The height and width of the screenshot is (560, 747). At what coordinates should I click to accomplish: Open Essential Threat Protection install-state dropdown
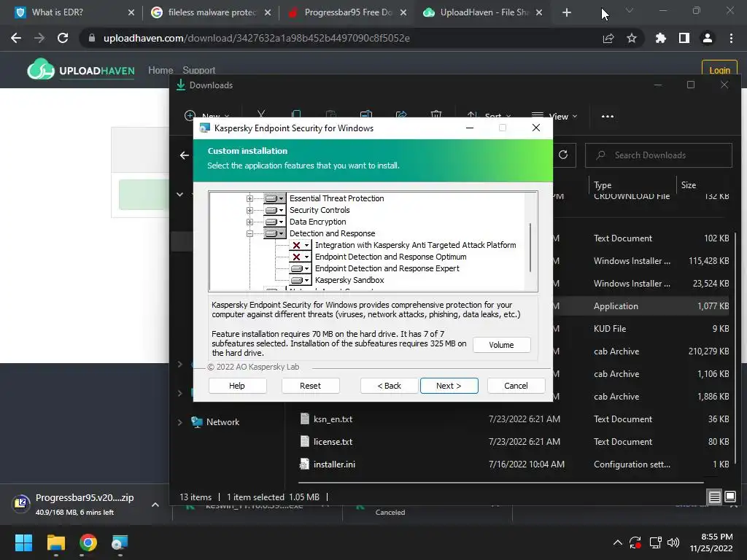coord(274,198)
